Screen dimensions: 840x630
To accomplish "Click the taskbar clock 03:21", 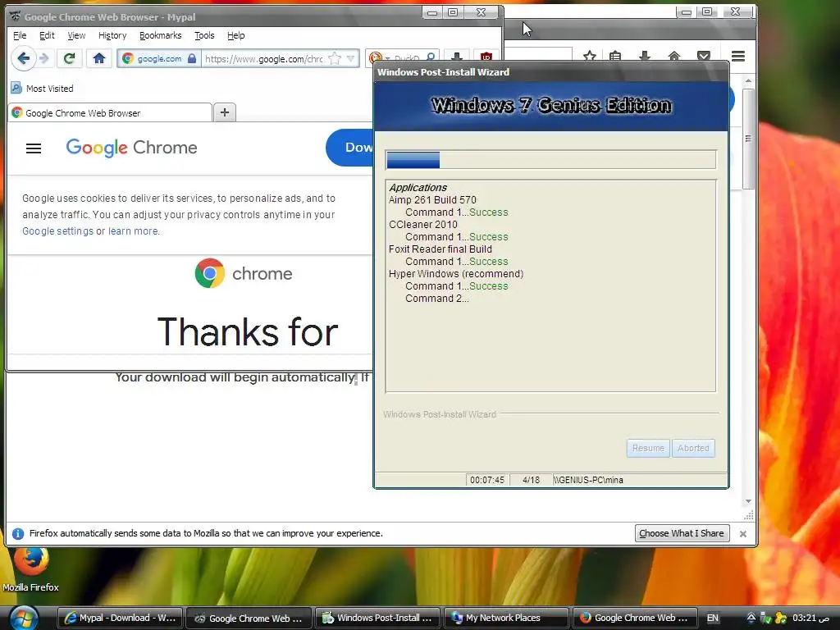I will [x=811, y=618].
